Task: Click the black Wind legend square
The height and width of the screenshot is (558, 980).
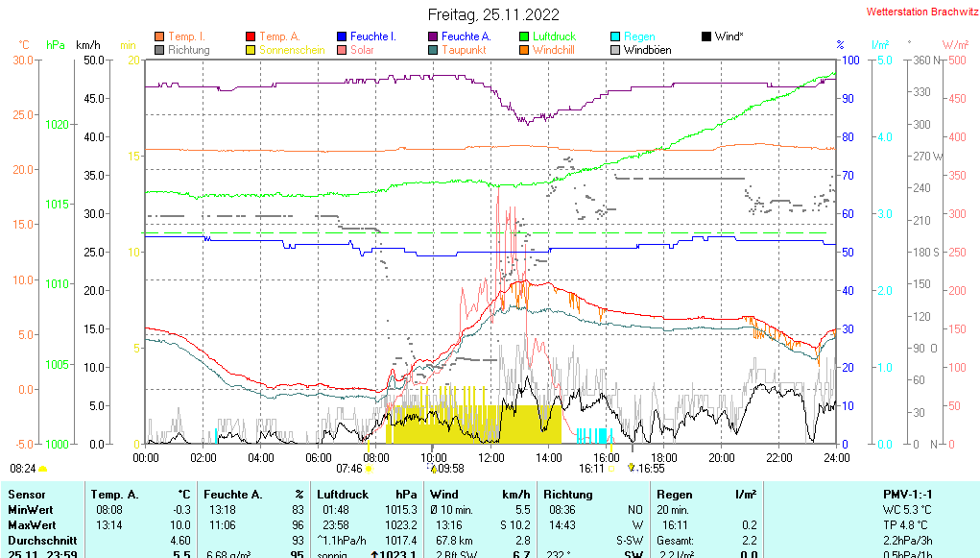Action: click(x=707, y=36)
